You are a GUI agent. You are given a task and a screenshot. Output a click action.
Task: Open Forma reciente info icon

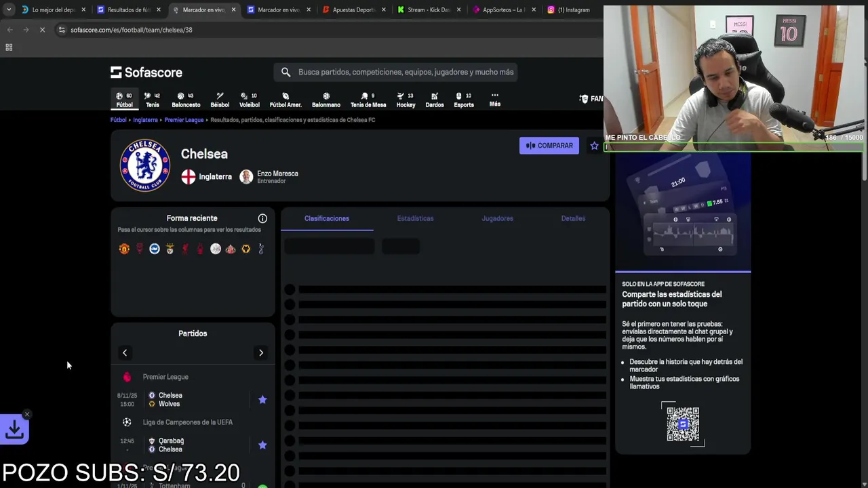[262, 218]
